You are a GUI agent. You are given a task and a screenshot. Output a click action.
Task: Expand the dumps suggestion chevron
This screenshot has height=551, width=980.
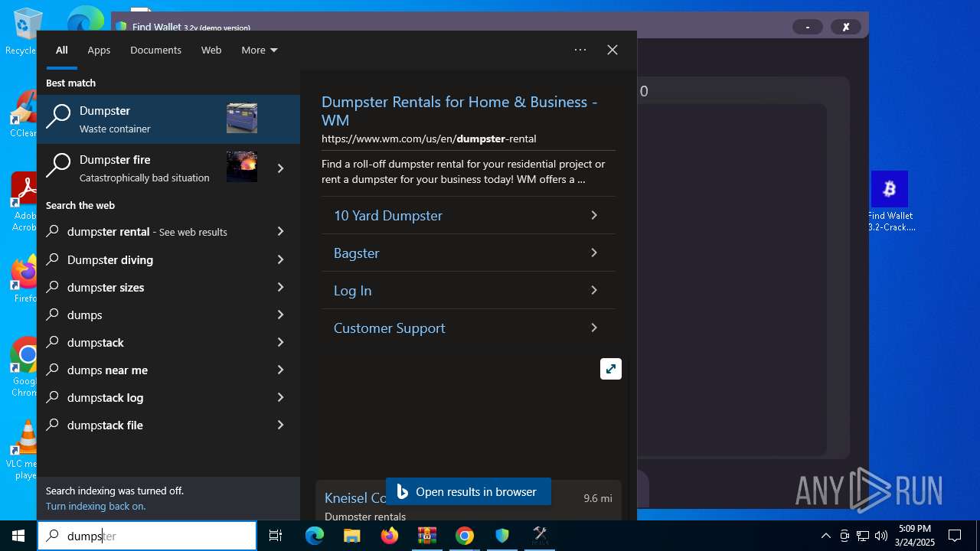point(280,315)
